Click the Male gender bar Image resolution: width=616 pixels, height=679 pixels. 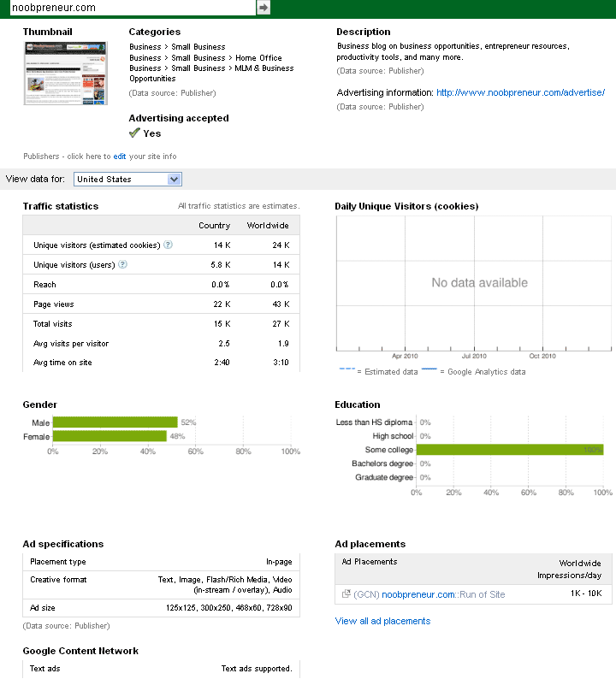[115, 422]
